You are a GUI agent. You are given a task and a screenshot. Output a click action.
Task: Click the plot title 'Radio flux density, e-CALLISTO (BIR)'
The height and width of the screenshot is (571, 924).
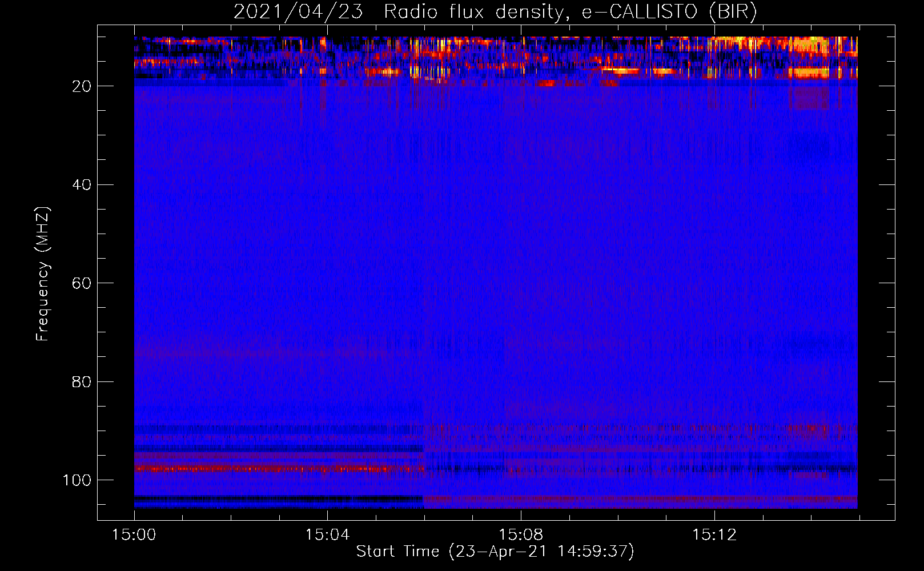(571, 11)
